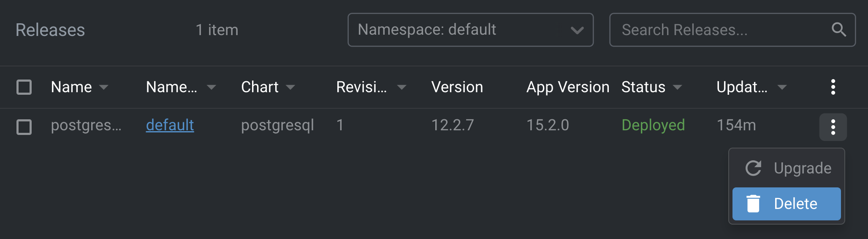This screenshot has height=239, width=868.
Task: Toggle the select-all releases checkbox
Action: click(x=24, y=87)
